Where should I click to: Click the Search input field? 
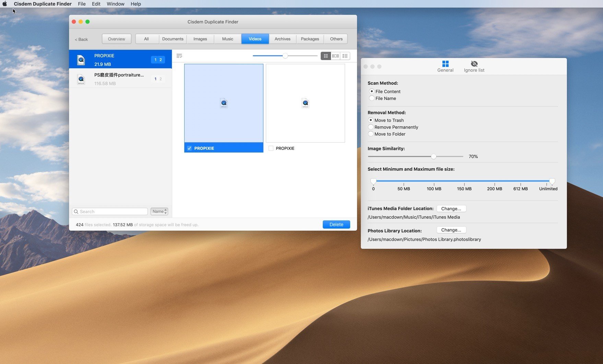(110, 211)
